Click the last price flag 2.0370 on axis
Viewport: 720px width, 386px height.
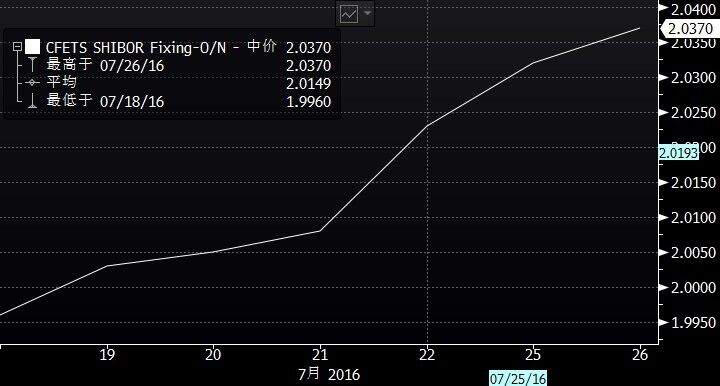(x=689, y=28)
